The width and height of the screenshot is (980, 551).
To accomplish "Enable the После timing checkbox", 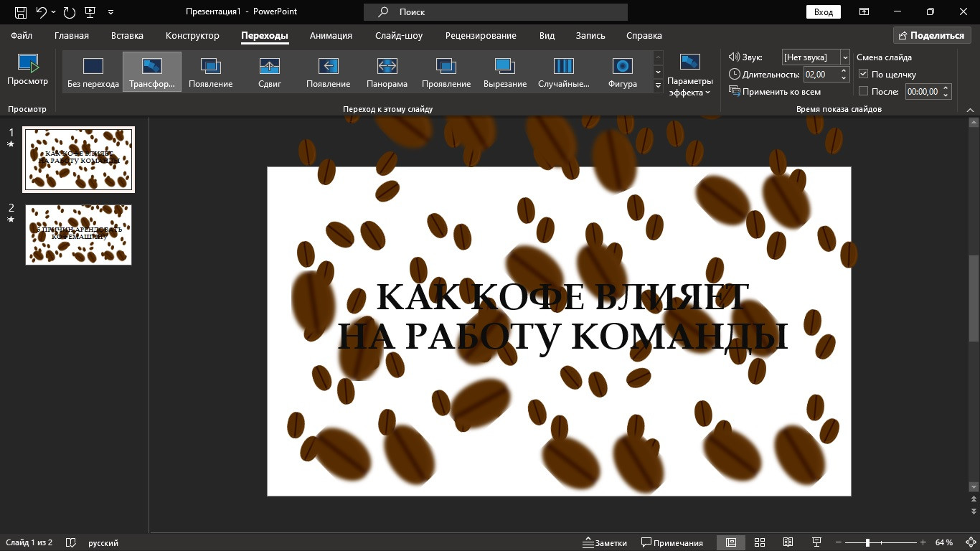I will [864, 92].
